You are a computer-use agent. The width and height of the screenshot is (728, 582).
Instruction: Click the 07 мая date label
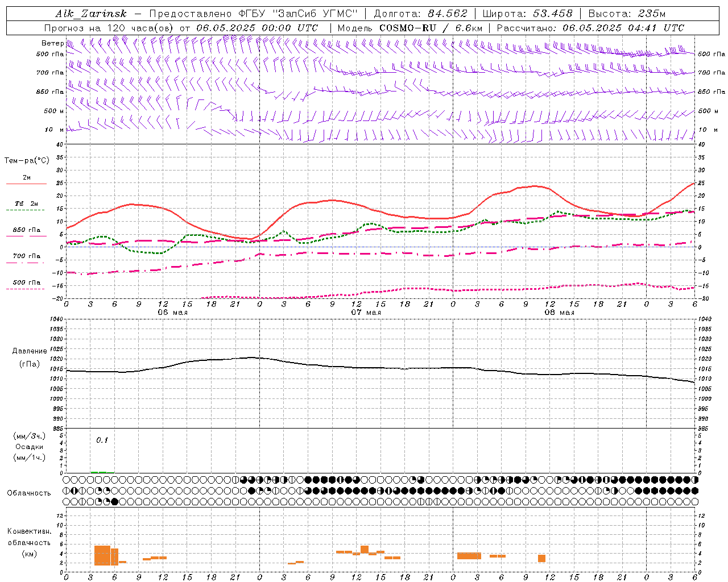tap(366, 313)
